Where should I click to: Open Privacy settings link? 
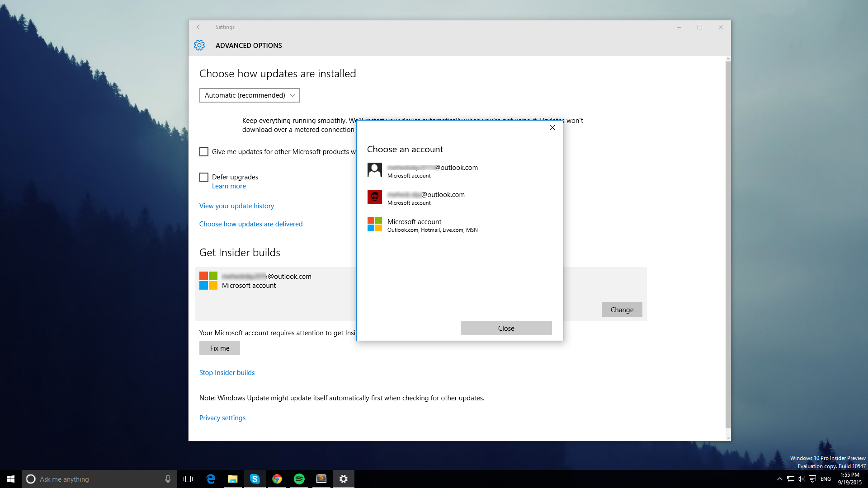222,418
